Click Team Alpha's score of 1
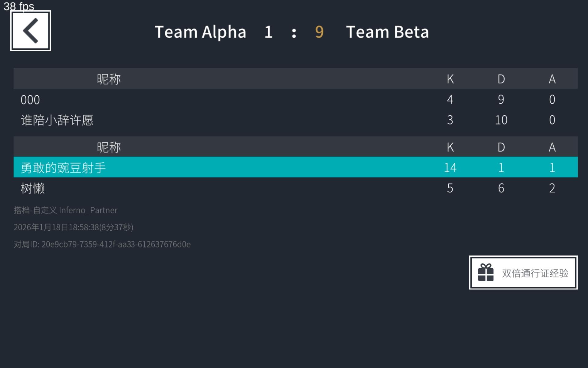The height and width of the screenshot is (368, 588). coord(268,32)
